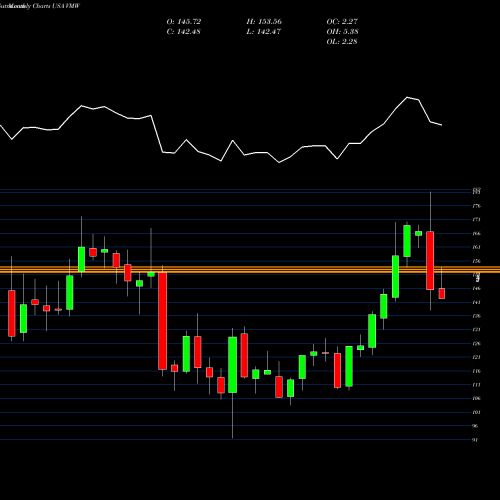Select the OL: 2.28 reading
The image size is (500, 500).
click(342, 42)
